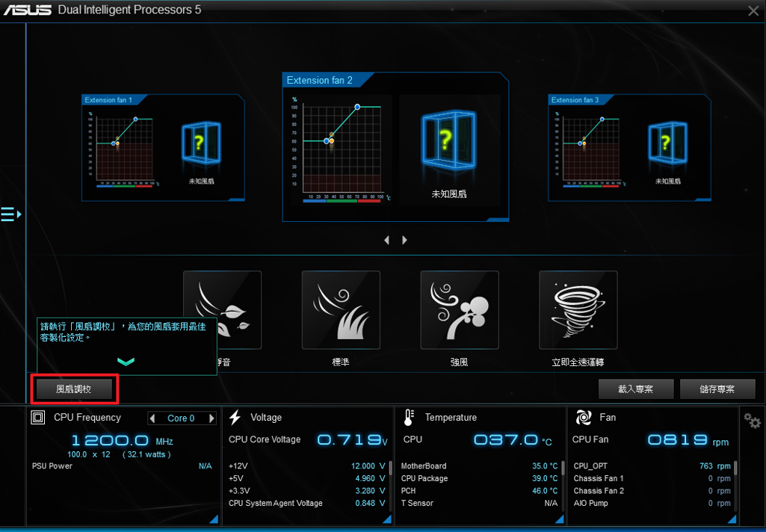Click the CPU Frequency chip icon
The image size is (766, 532).
click(x=37, y=418)
